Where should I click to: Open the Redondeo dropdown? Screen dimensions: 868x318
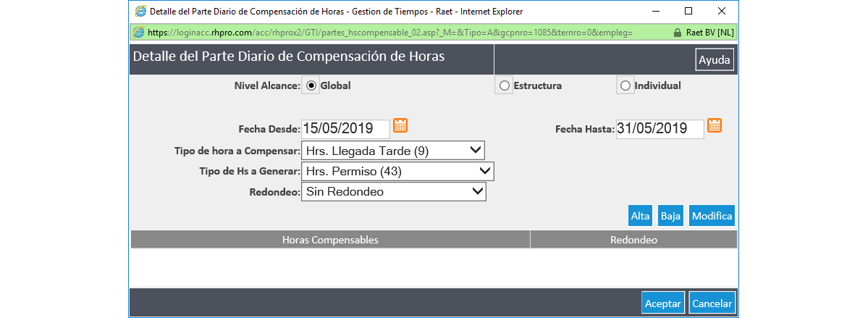pyautogui.click(x=394, y=192)
